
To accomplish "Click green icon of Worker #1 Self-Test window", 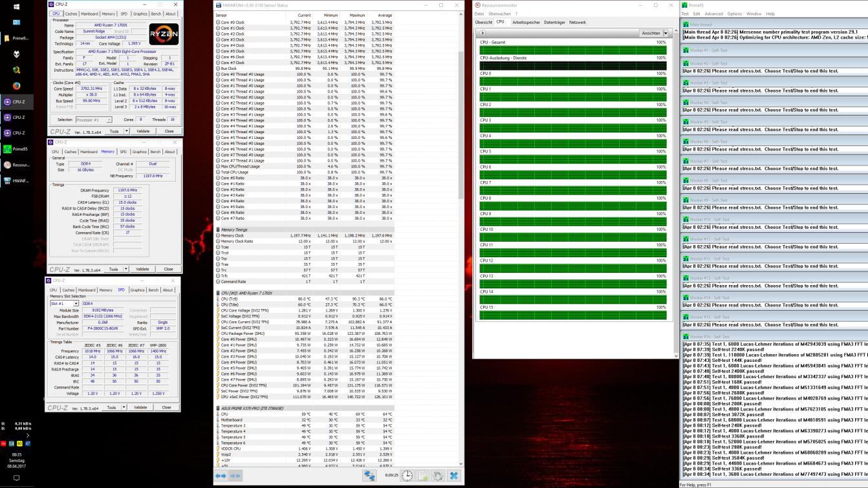I will [686, 50].
